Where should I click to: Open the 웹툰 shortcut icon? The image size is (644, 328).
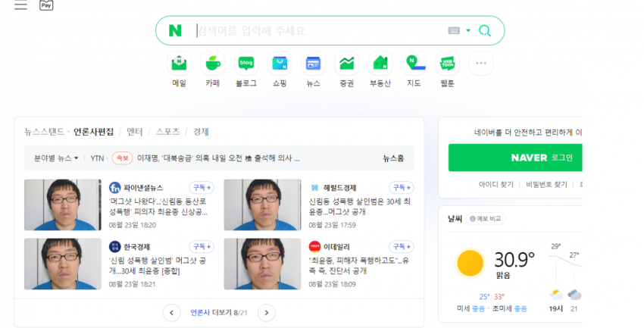(447, 63)
